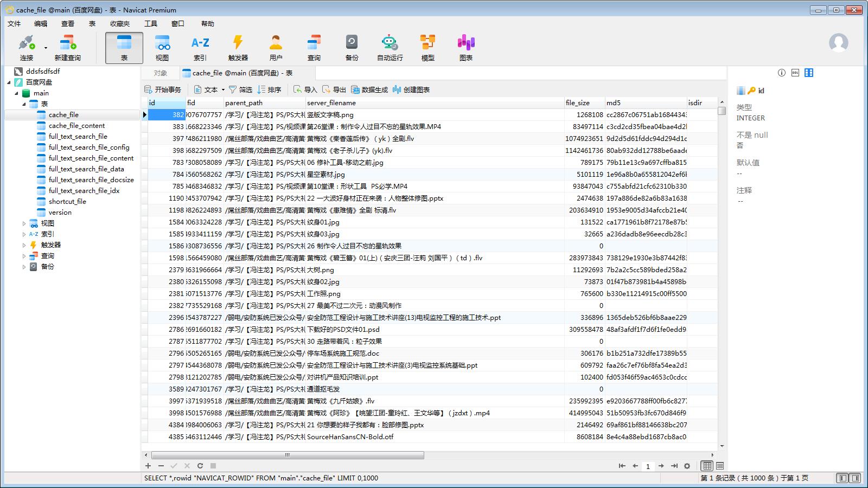868x488 pixels.
Task: Switch to the 对象 tab
Action: coord(160,73)
